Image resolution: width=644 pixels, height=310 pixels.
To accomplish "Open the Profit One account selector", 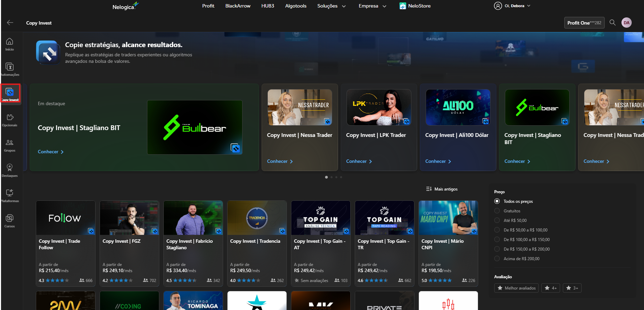I will 584,23.
